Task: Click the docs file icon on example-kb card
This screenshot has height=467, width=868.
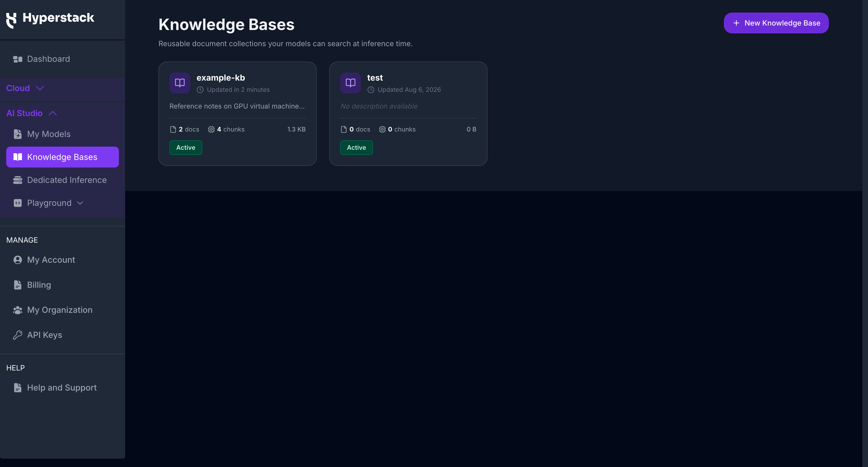Action: 173,129
